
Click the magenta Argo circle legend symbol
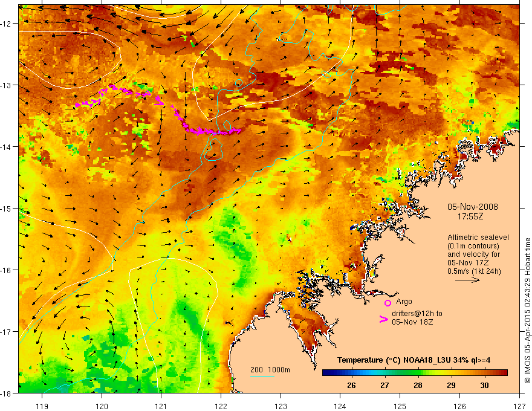(x=388, y=303)
